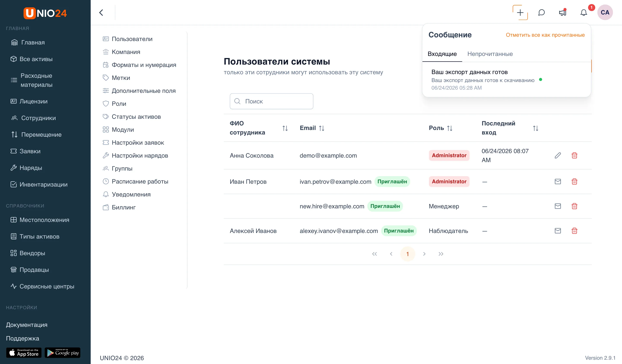Click trash icon in new.hire@example.com row
This screenshot has width=622, height=364.
tap(574, 206)
